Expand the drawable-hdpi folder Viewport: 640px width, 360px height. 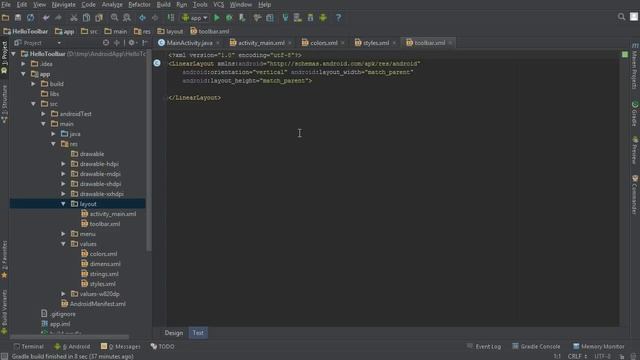(x=63, y=164)
